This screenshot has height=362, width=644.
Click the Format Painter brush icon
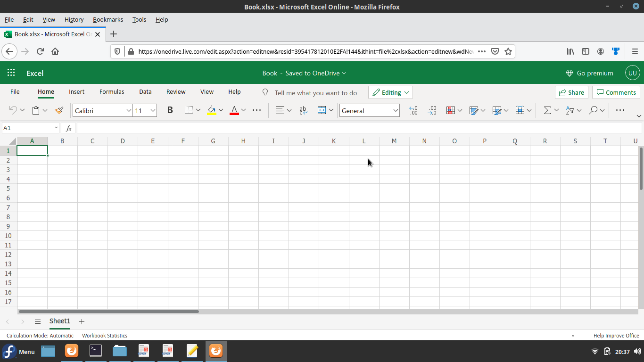59,110
